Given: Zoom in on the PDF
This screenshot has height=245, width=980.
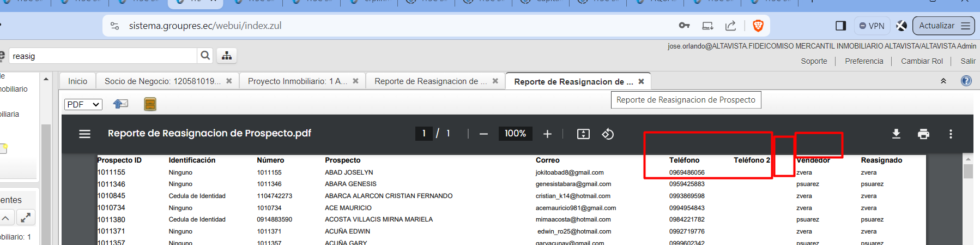Looking at the screenshot, I should tap(547, 134).
